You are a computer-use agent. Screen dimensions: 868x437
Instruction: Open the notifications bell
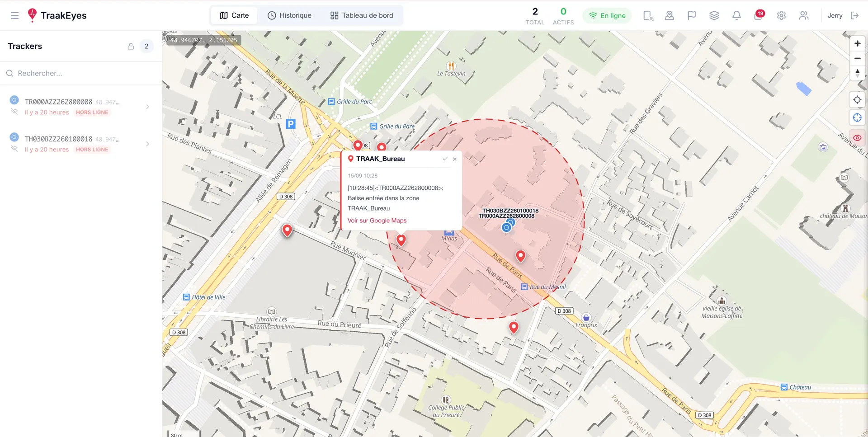pos(736,15)
